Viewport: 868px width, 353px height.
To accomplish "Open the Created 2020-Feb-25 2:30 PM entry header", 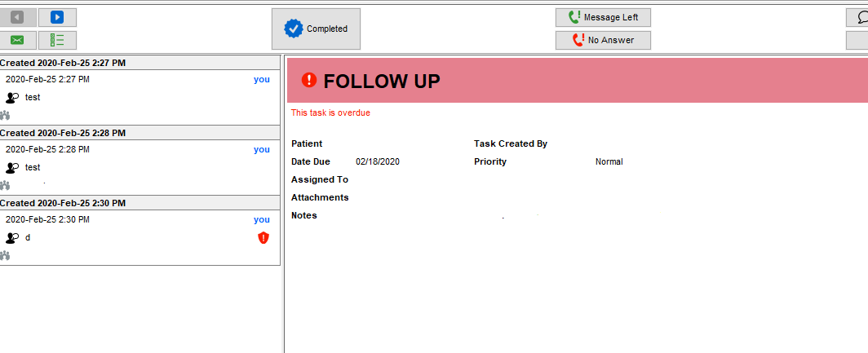I will click(x=63, y=203).
